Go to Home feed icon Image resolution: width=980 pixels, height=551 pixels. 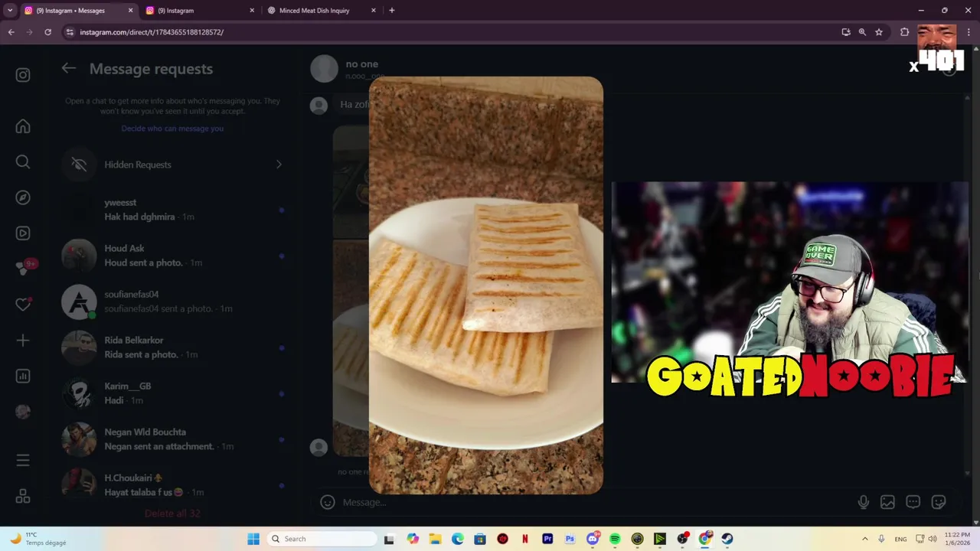pyautogui.click(x=23, y=126)
